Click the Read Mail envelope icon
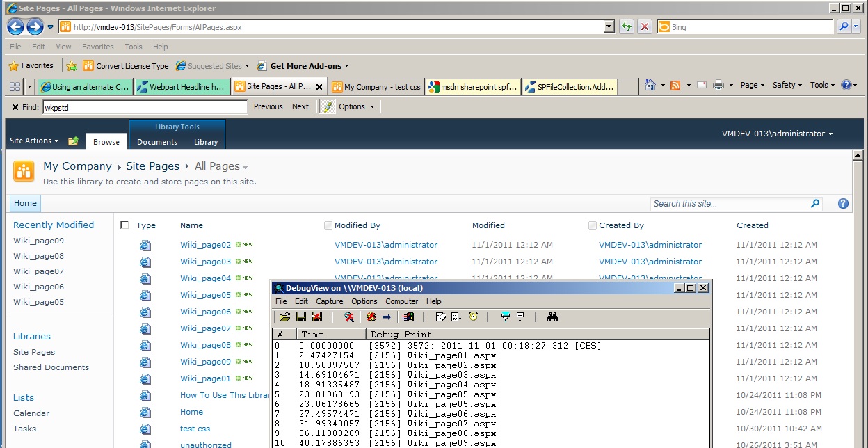 (702, 86)
